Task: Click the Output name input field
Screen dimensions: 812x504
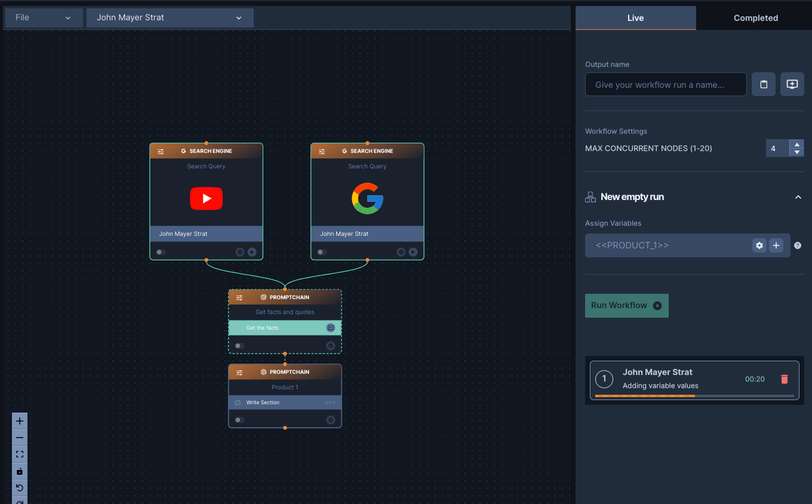Action: (x=666, y=85)
